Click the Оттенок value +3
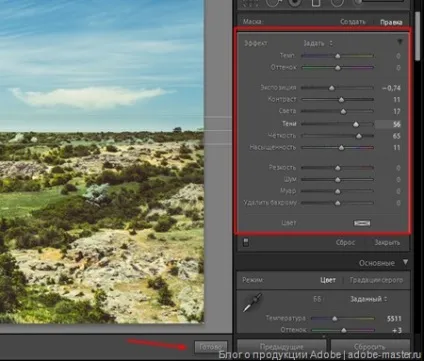The image size is (424, 361). coord(397,330)
